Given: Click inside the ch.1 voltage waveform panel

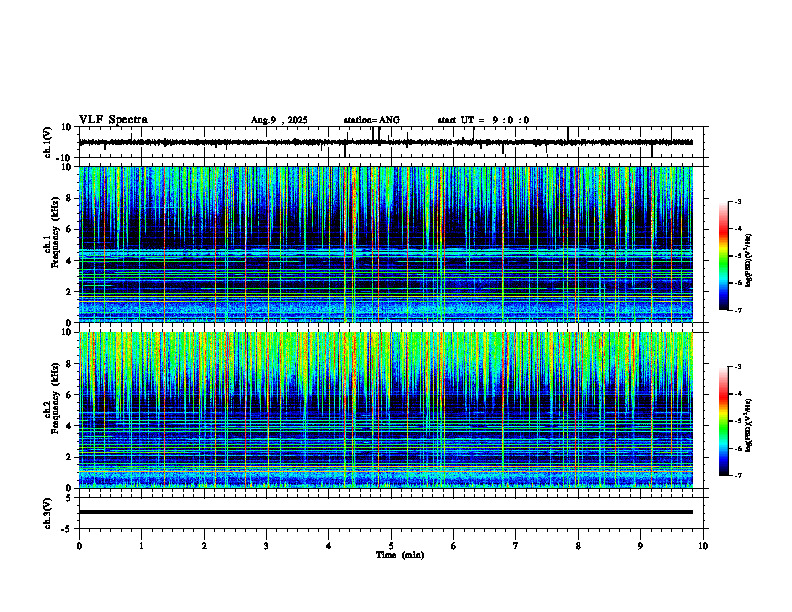Looking at the screenshot, I should (x=393, y=142).
